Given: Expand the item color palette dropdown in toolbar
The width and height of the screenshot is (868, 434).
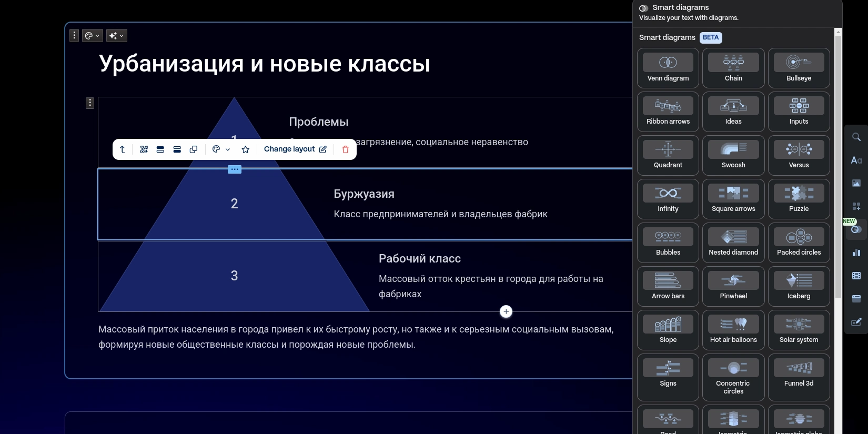Looking at the screenshot, I should pos(221,149).
